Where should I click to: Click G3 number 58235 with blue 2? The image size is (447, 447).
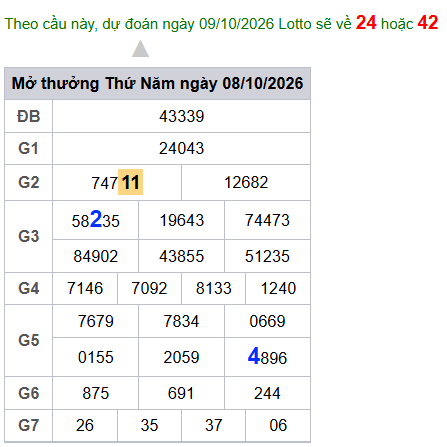[95, 220]
